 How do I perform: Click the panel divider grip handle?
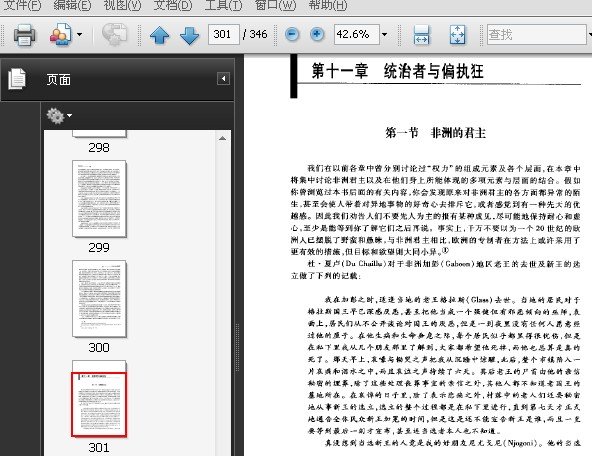pyautogui.click(x=237, y=347)
